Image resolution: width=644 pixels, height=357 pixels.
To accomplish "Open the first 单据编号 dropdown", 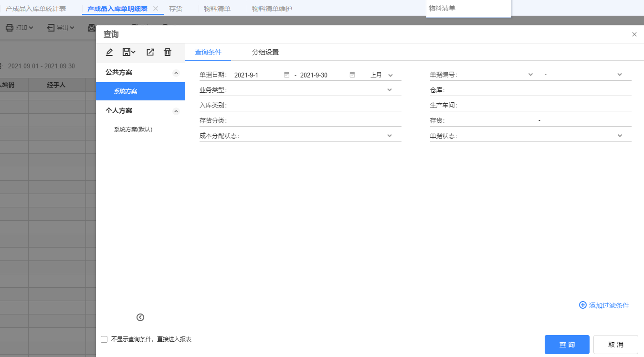I will (x=531, y=75).
